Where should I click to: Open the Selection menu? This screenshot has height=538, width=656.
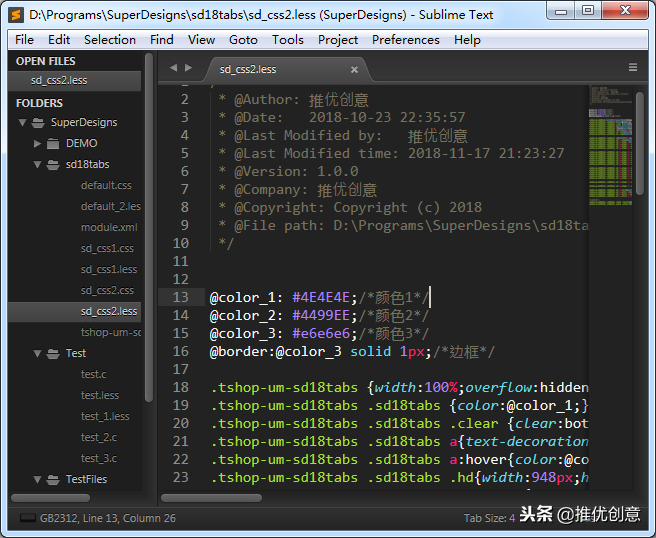click(110, 40)
